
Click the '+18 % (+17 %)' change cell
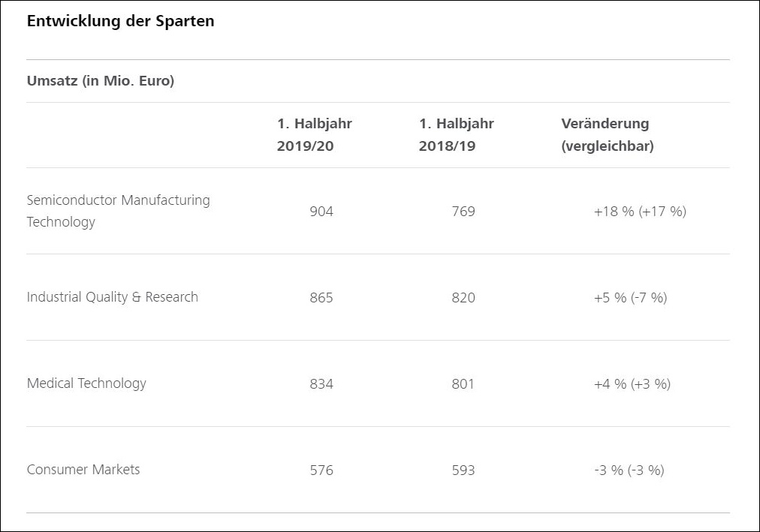640,212
